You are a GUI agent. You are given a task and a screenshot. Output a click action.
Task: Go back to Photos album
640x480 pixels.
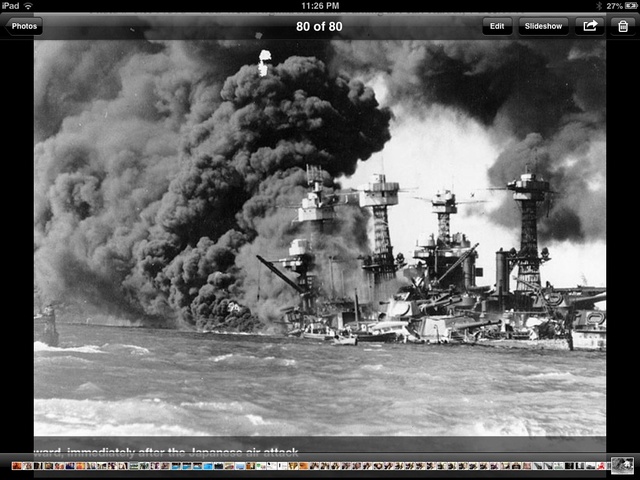point(24,26)
